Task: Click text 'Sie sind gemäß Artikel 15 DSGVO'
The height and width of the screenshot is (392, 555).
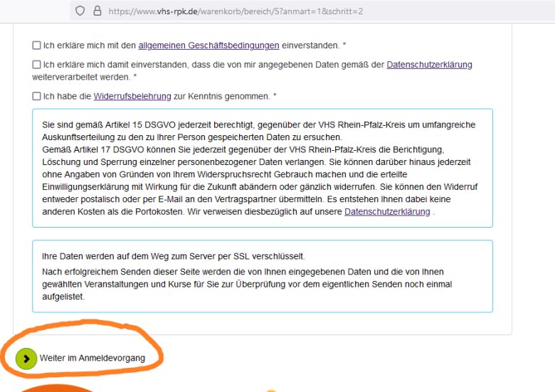Action: pyautogui.click(x=109, y=125)
